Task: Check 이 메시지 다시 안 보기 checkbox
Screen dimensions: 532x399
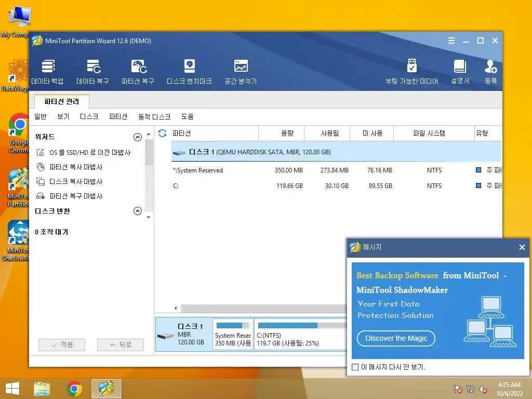Action: coord(355,367)
